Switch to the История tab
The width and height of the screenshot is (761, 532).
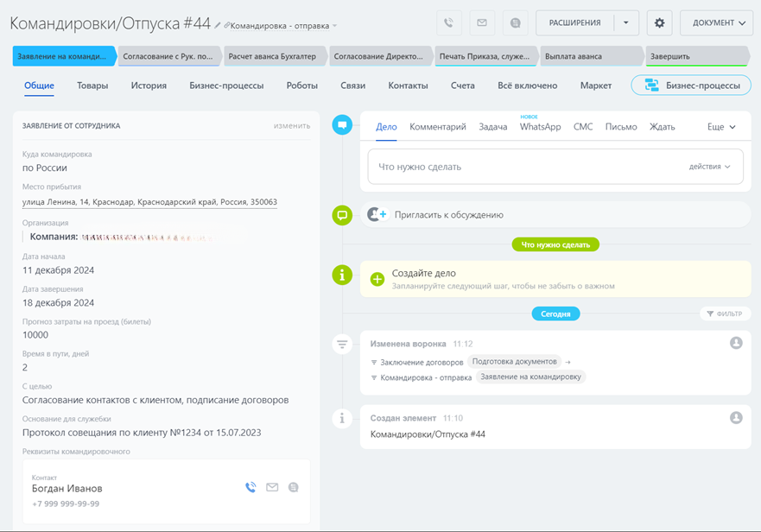[149, 85]
